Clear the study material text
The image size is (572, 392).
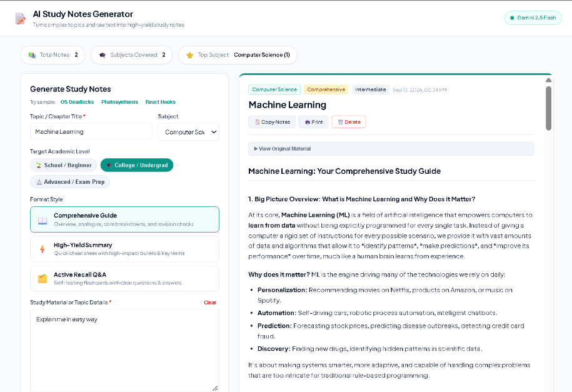[210, 303]
